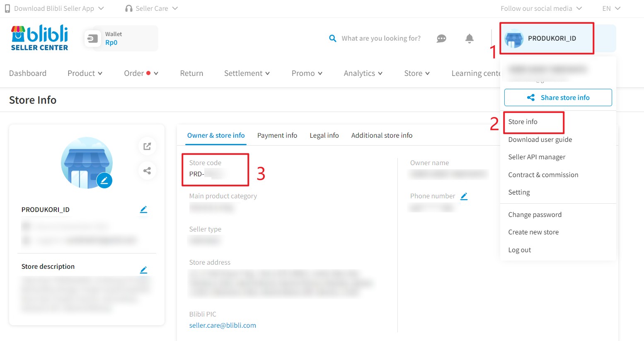The height and width of the screenshot is (341, 644).
Task: Click the Owner name label
Action: pos(429,163)
